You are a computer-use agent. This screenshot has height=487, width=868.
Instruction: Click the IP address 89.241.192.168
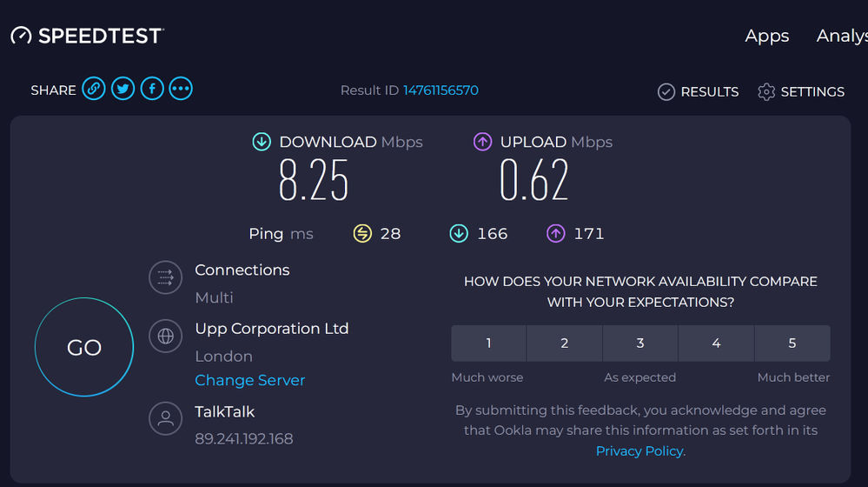click(244, 439)
